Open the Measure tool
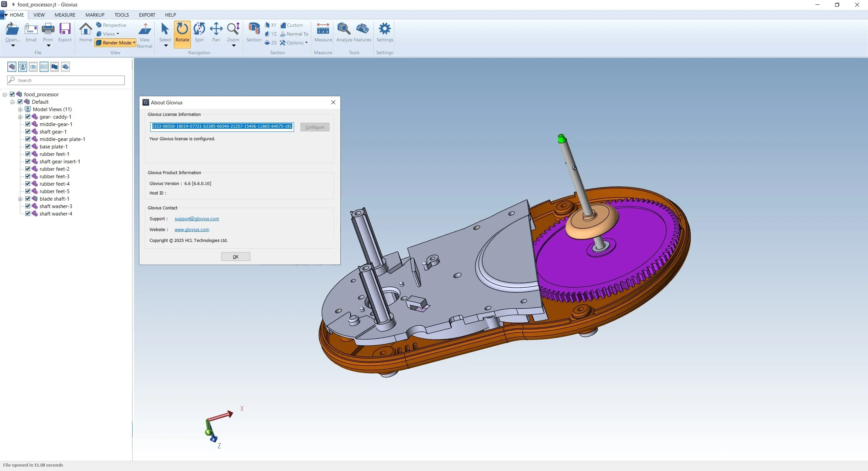 (323, 32)
